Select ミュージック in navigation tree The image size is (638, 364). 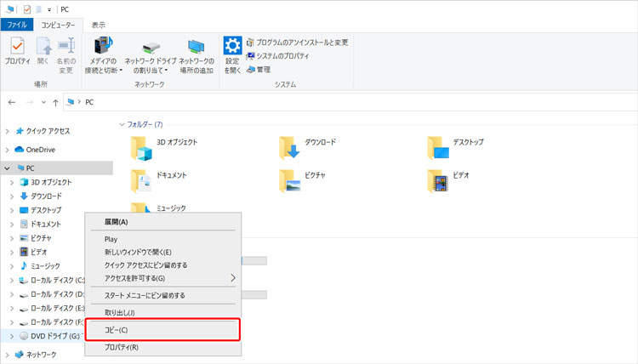pos(40,266)
